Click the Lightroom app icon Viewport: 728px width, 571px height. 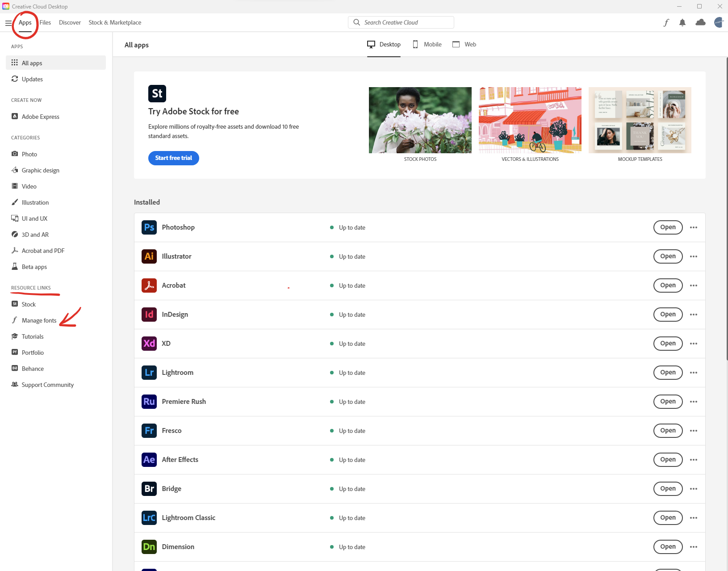click(x=149, y=373)
